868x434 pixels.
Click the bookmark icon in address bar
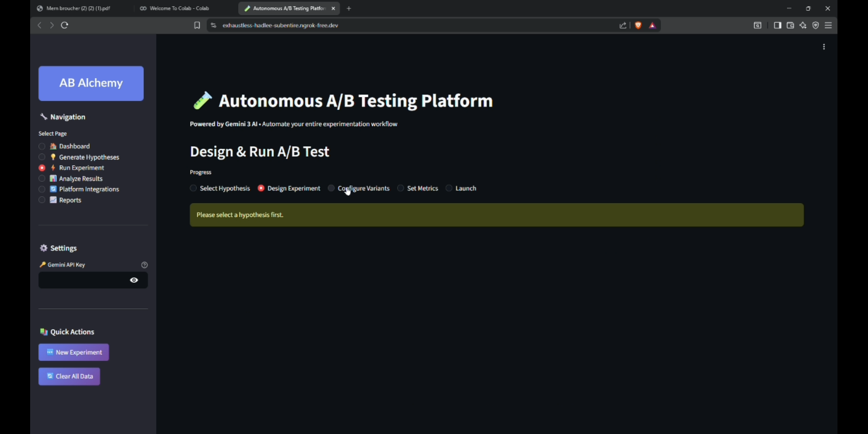pyautogui.click(x=197, y=25)
